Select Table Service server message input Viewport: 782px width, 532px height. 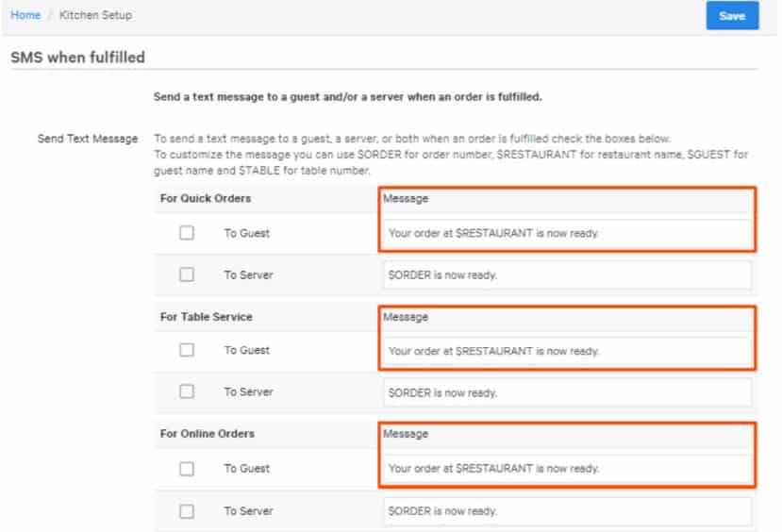click(x=566, y=392)
